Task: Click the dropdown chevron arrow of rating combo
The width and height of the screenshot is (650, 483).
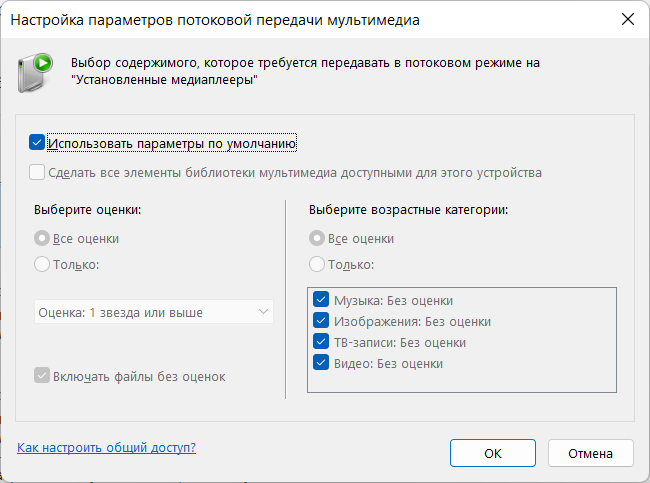Action: [x=263, y=311]
